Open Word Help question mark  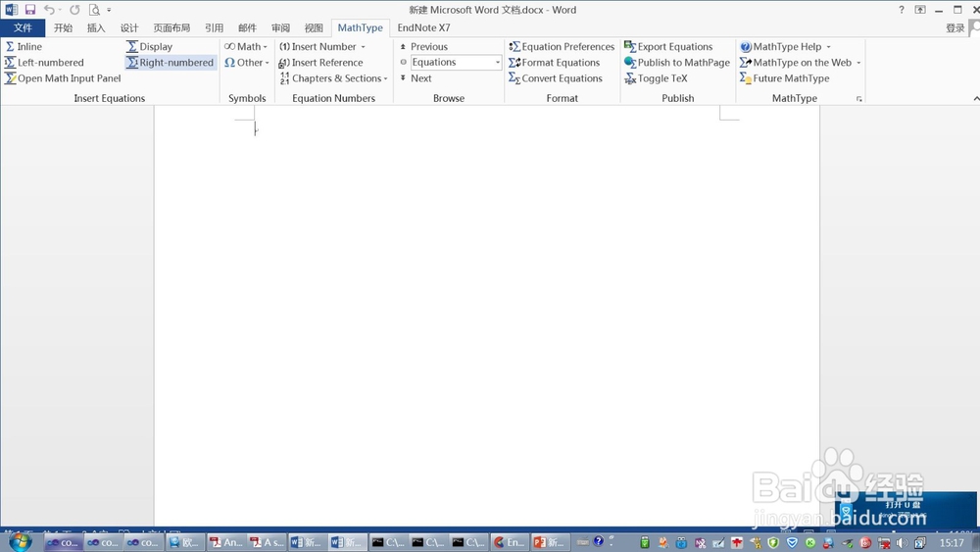pyautogui.click(x=901, y=10)
